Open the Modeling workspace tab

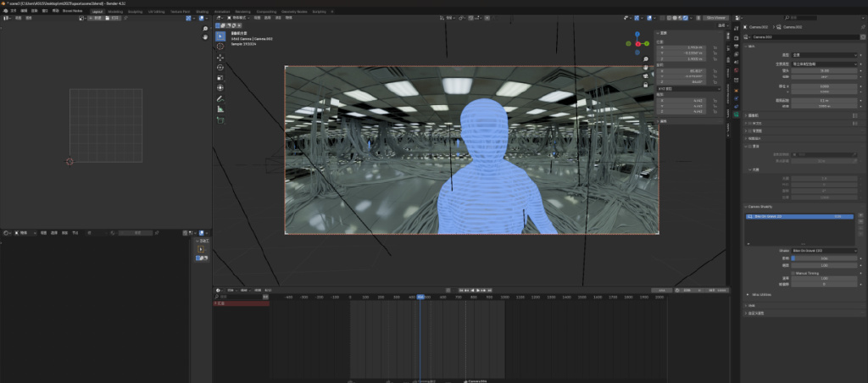(x=115, y=11)
